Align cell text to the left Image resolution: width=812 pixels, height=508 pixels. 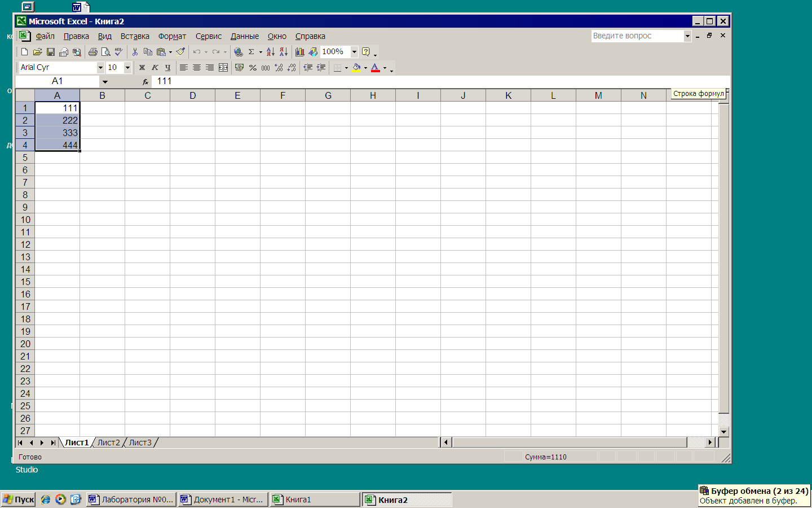coord(184,68)
